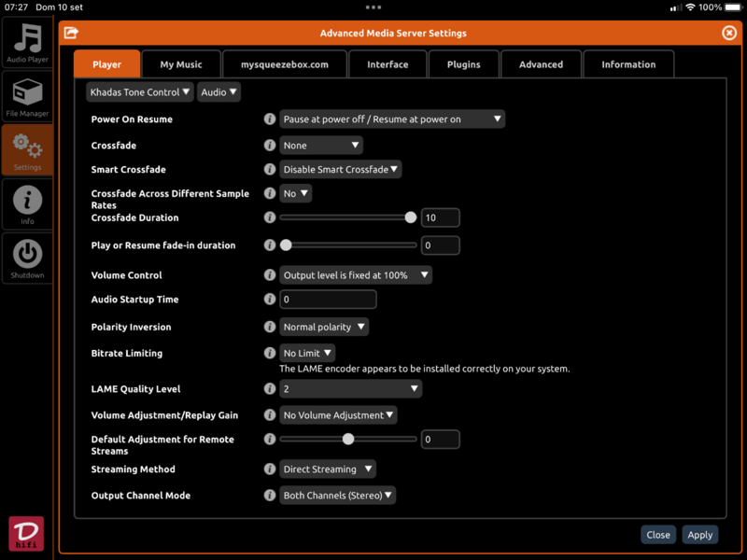Open the Info sidebar icon
747x560 pixels.
click(x=27, y=203)
